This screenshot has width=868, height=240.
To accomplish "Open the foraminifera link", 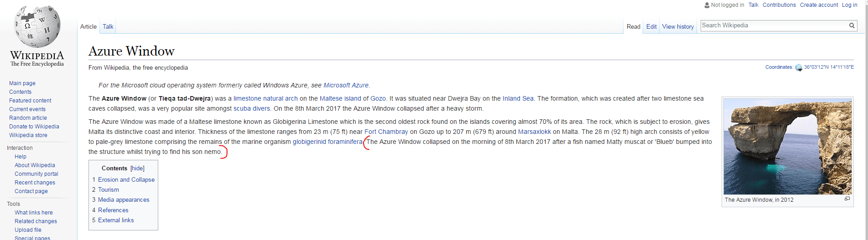I will [x=345, y=142].
